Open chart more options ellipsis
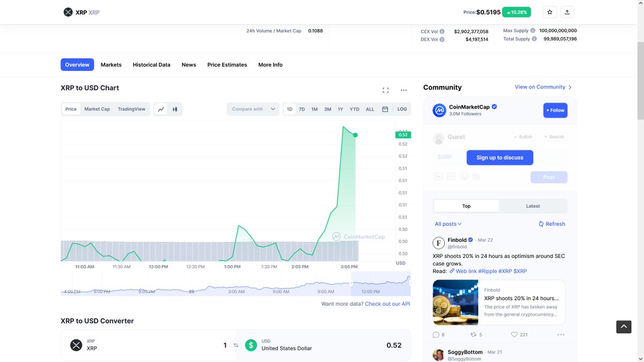Image resolution: width=644 pixels, height=362 pixels. click(404, 90)
